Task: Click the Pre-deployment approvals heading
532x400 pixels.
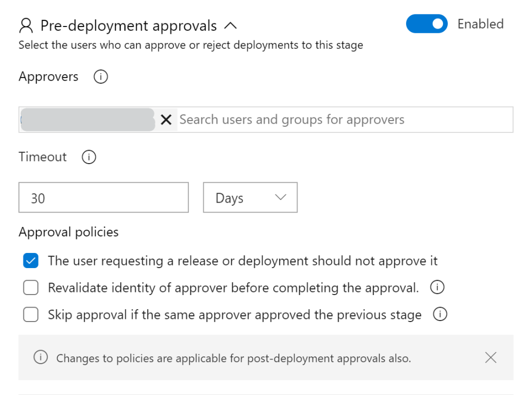Action: (128, 25)
